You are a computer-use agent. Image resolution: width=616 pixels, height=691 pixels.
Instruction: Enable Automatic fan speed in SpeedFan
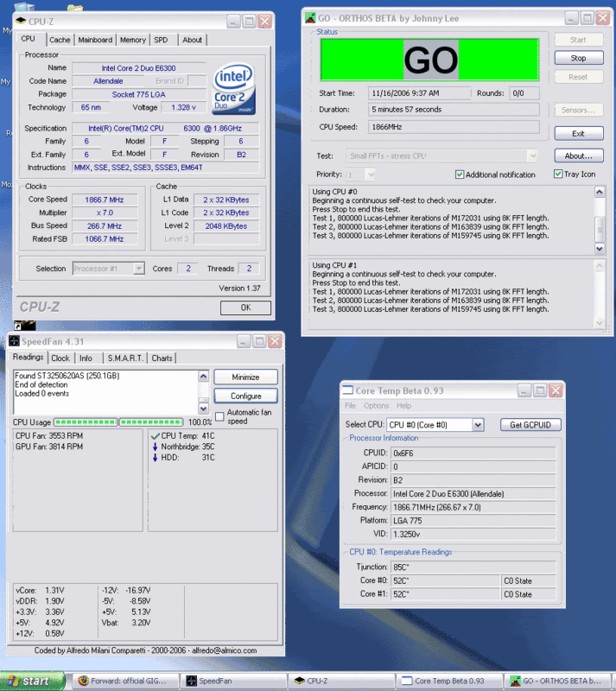pyautogui.click(x=219, y=416)
